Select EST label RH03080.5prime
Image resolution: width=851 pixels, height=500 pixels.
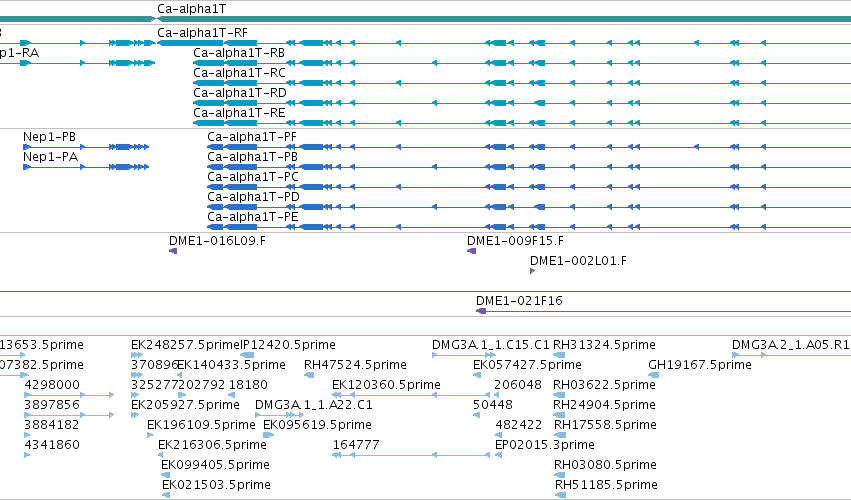(605, 466)
